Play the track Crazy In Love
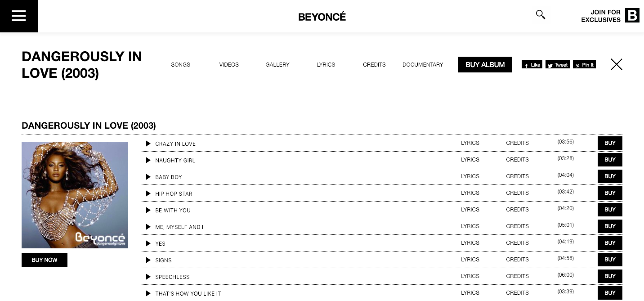This screenshot has height=301, width=644. point(148,144)
